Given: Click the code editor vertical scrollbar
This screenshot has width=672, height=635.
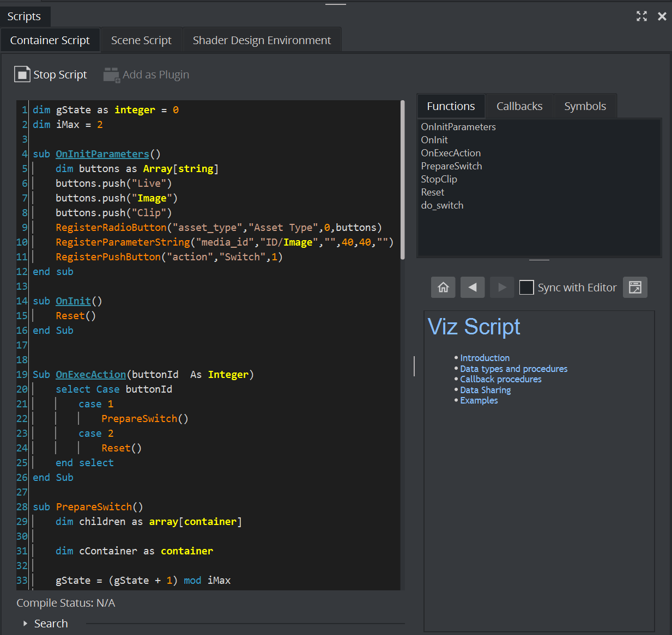Looking at the screenshot, I should tap(403, 180).
